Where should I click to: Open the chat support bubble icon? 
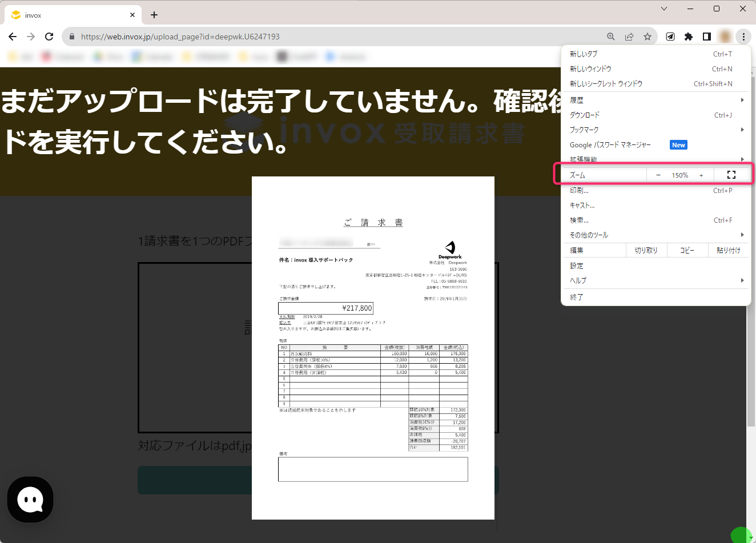pos(30,500)
